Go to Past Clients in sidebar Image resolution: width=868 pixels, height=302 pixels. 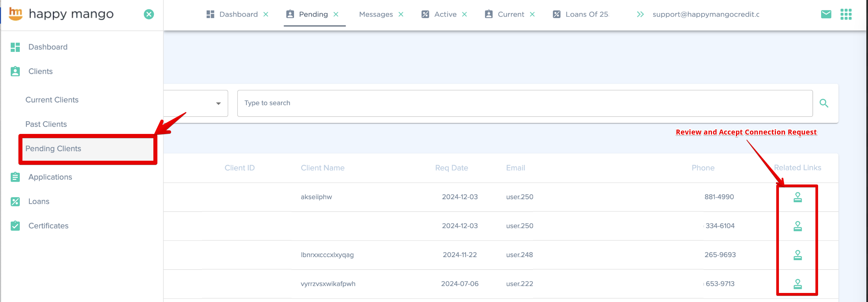(x=46, y=124)
